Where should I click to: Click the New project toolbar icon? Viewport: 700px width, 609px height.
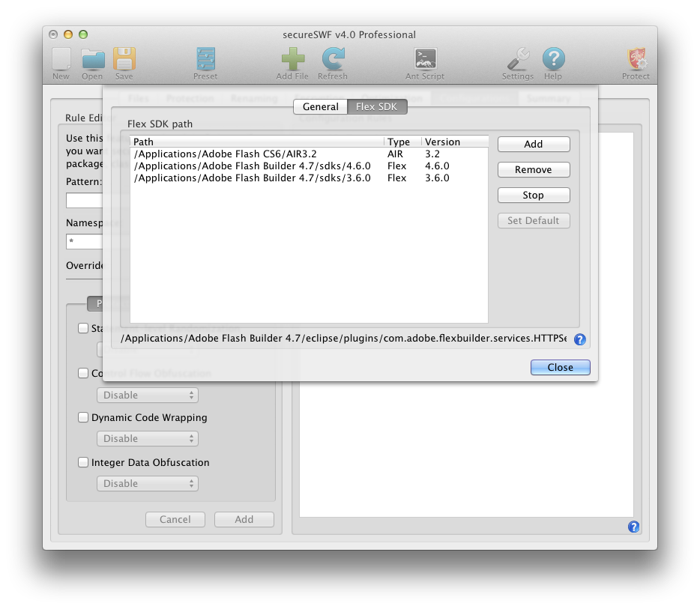[x=61, y=60]
